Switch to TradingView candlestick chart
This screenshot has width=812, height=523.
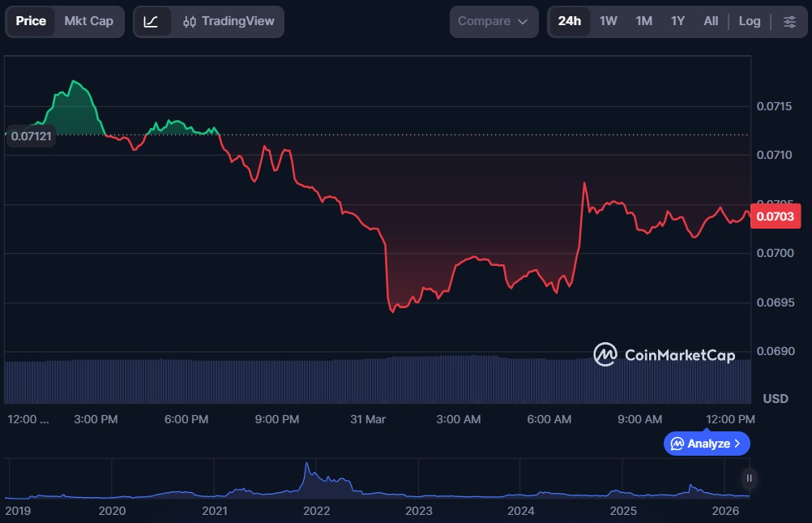229,22
